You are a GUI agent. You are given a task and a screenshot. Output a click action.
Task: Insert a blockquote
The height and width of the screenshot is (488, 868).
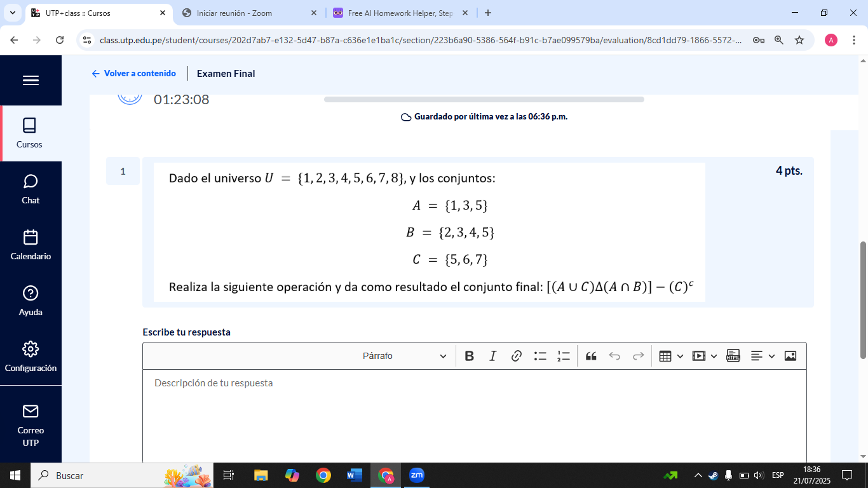pyautogui.click(x=590, y=356)
